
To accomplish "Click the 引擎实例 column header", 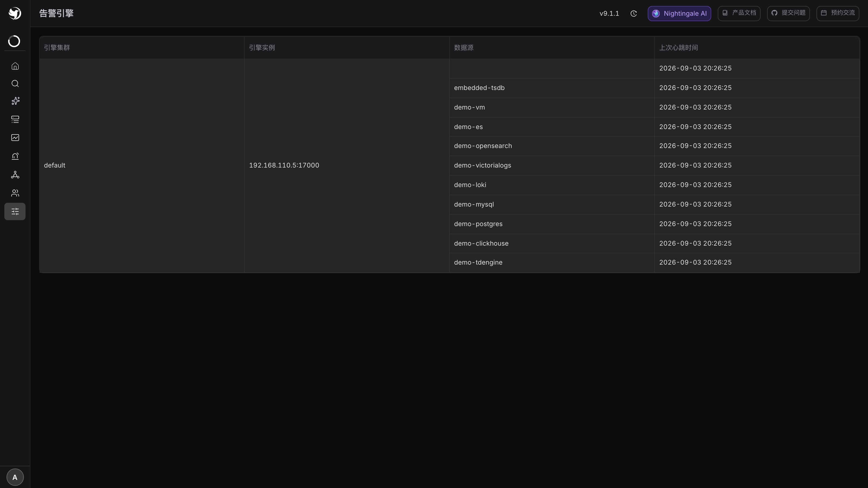I will (x=347, y=47).
